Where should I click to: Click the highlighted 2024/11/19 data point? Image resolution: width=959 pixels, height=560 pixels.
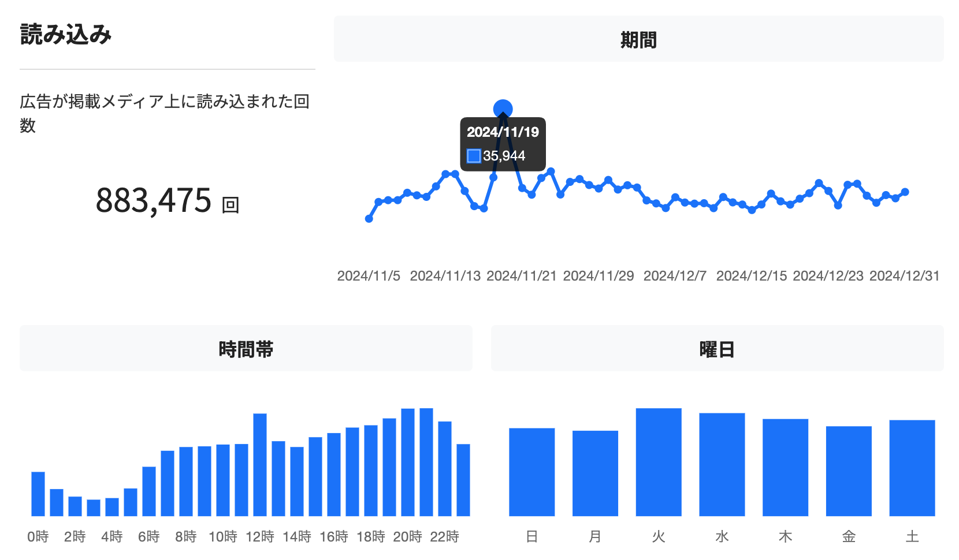click(503, 109)
